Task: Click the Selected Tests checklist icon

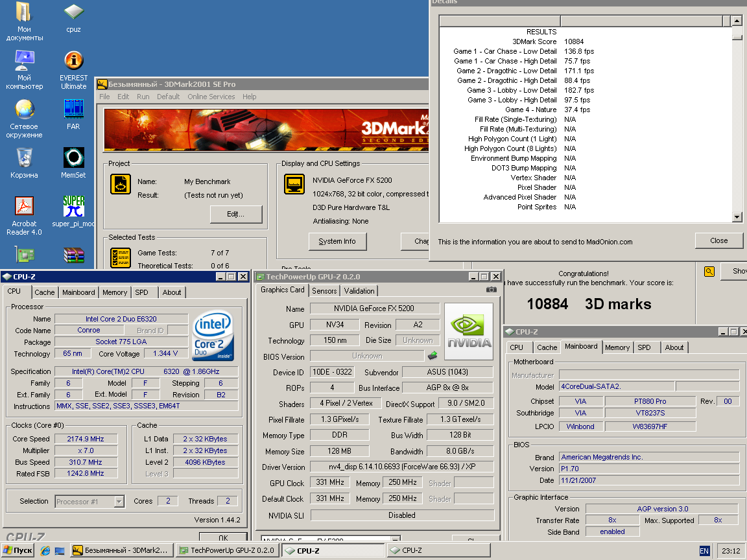Action: pyautogui.click(x=121, y=257)
